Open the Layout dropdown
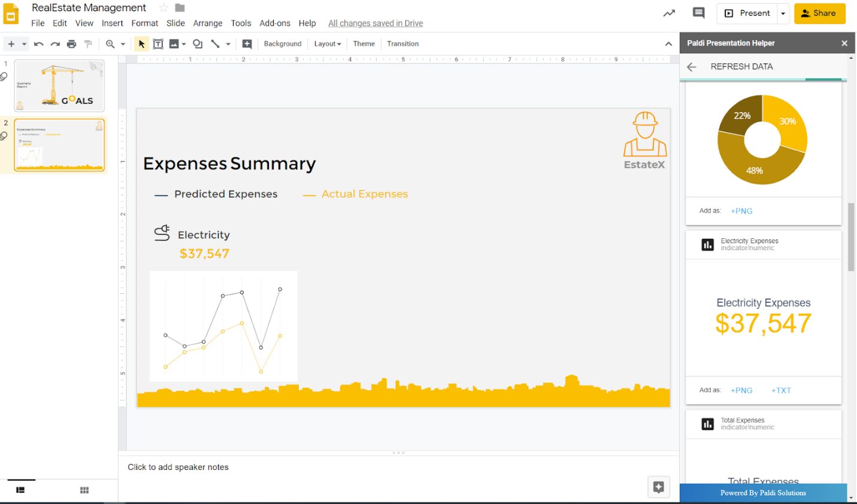The height and width of the screenshot is (504, 857). tap(327, 43)
